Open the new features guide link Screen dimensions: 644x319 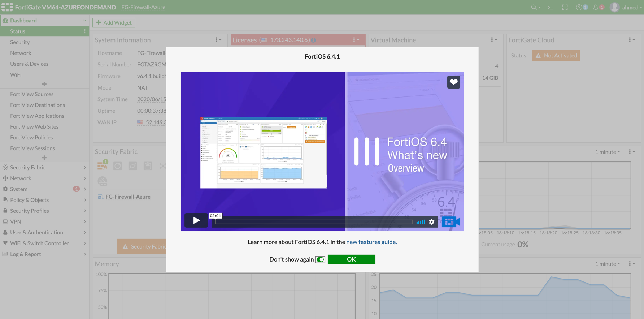click(x=371, y=242)
